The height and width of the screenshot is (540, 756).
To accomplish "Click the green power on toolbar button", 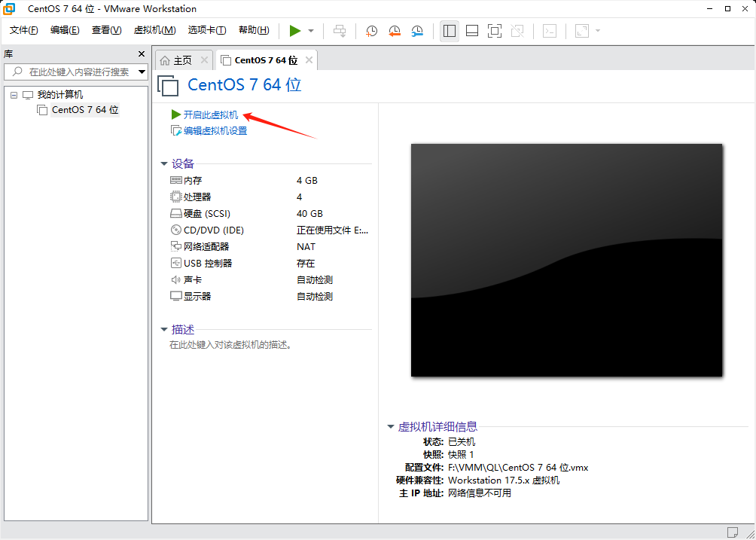I will 295,31.
